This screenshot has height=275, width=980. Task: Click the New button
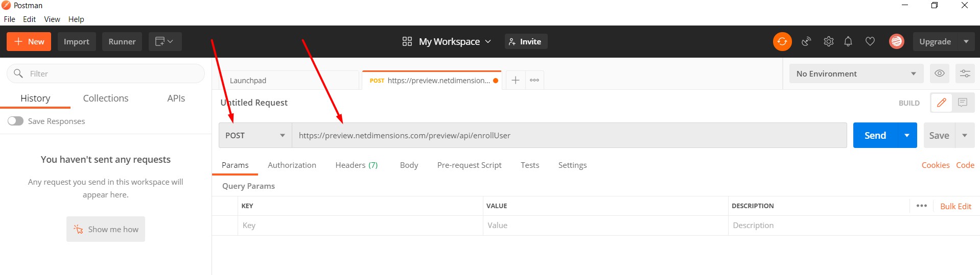[x=29, y=41]
